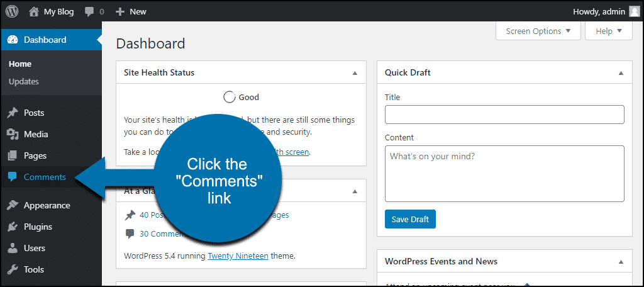
Task: Click the WordPress logo icon
Action: (12, 11)
